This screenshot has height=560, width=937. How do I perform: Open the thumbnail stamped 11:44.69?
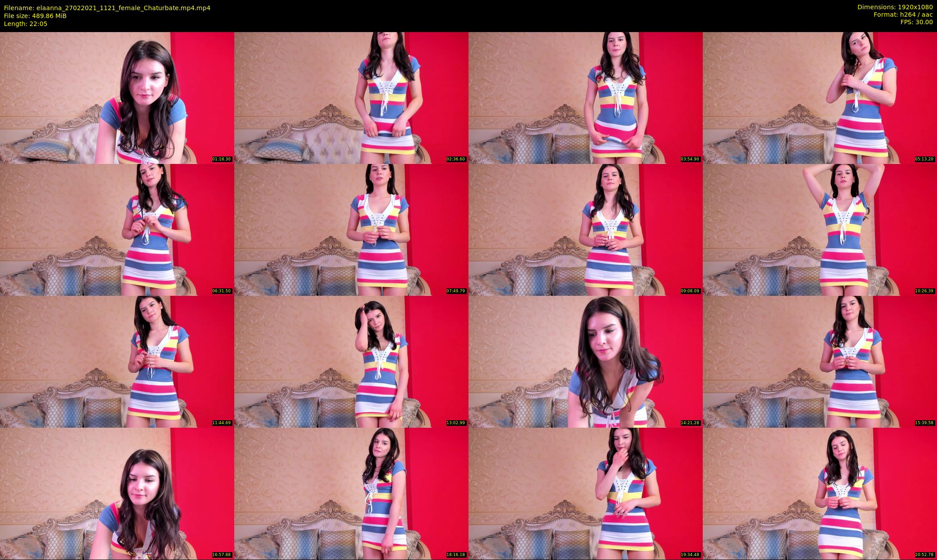tap(117, 361)
